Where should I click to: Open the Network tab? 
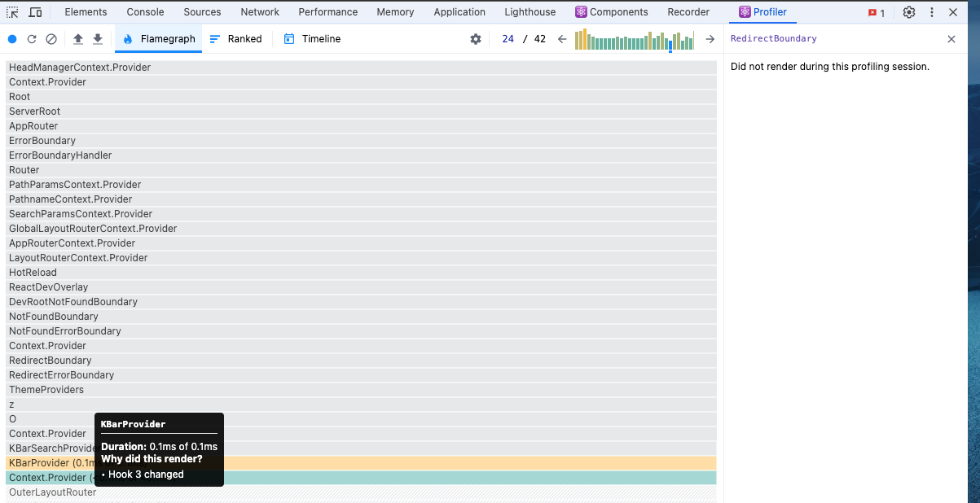pos(260,12)
